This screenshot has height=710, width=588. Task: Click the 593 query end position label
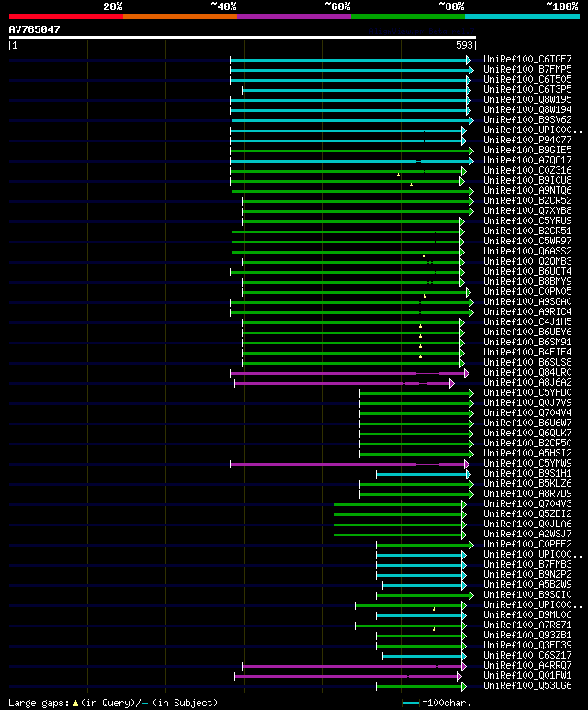[x=464, y=45]
